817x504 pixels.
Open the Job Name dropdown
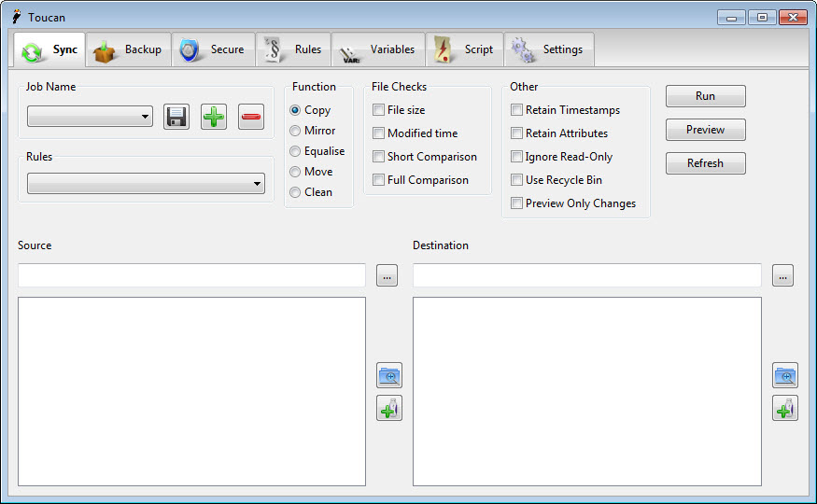click(91, 117)
